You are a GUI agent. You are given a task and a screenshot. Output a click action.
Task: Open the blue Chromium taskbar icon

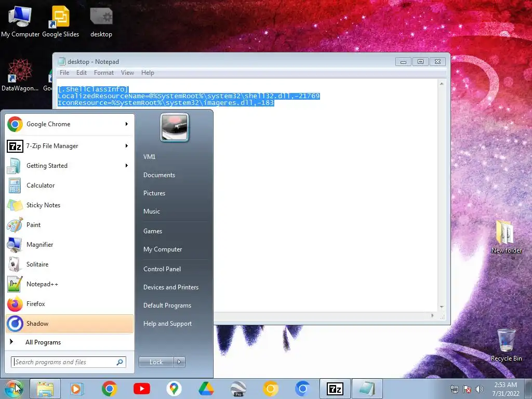303,389
